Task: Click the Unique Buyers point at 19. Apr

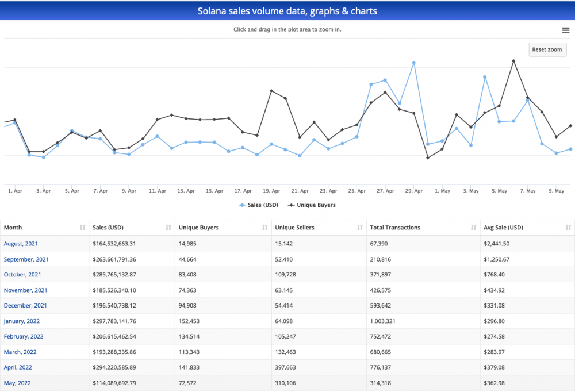Action: point(271,91)
